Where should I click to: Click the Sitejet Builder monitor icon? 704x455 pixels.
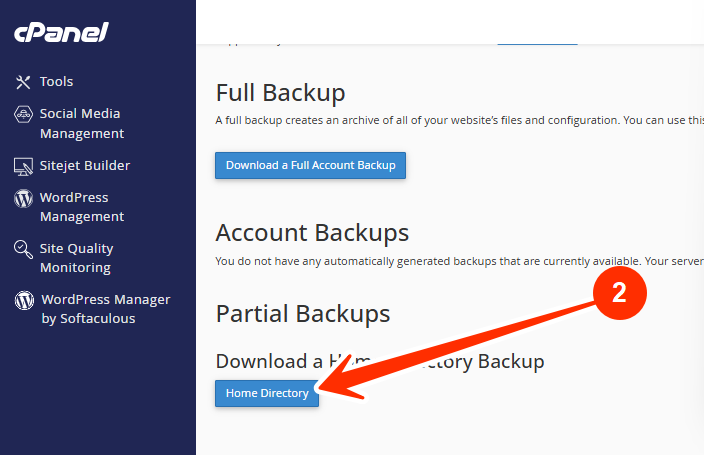click(x=23, y=166)
